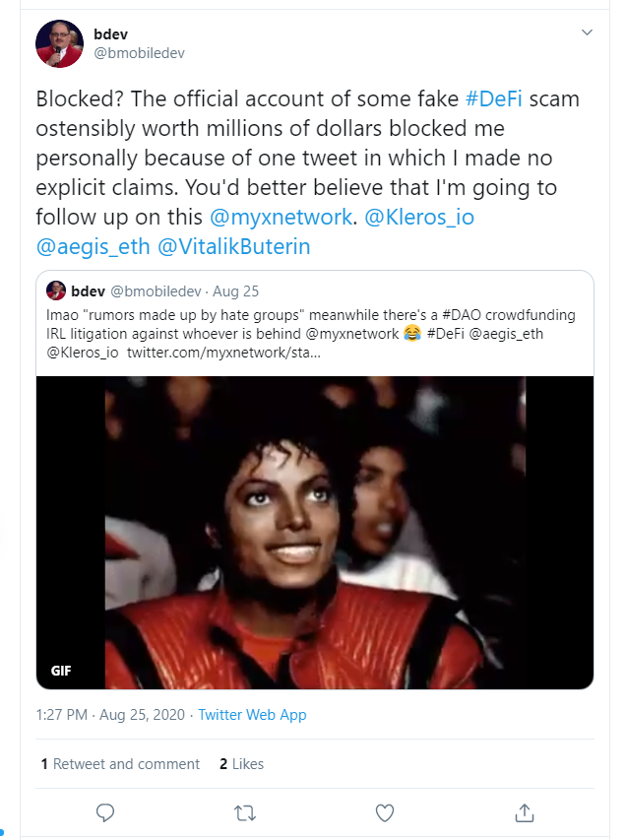Click the 1:27 PM Aug 25 timestamp
Image resolution: width=626 pixels, height=840 pixels.
point(110,715)
